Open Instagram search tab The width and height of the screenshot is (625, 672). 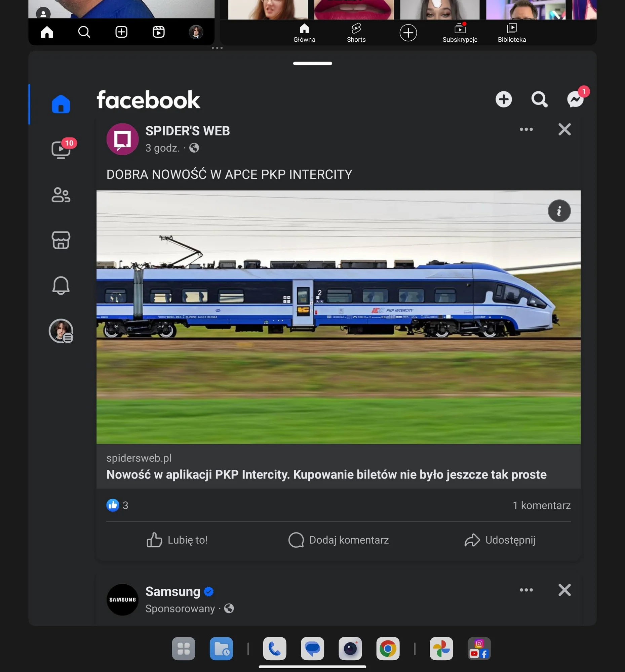coord(84,32)
